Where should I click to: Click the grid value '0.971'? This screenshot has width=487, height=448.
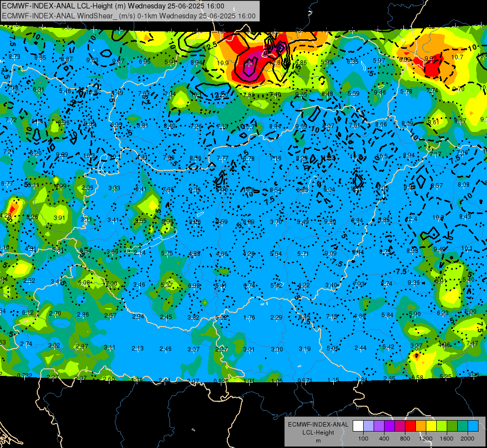[x=305, y=380]
